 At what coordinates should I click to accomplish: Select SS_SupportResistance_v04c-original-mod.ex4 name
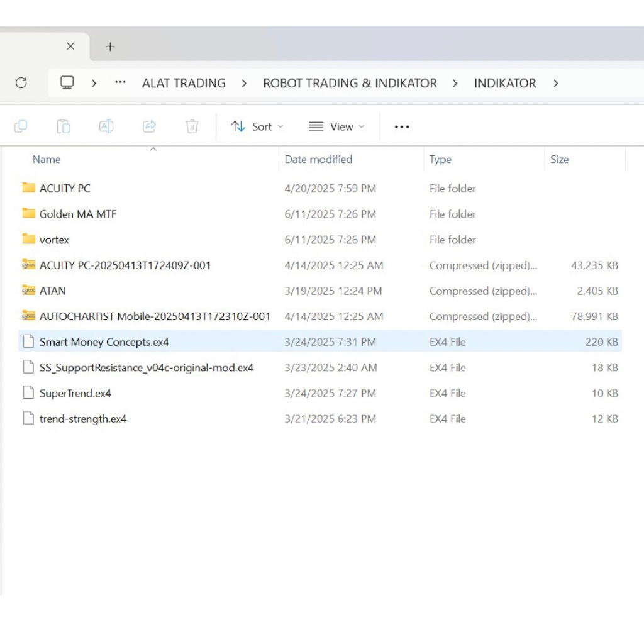click(x=146, y=367)
